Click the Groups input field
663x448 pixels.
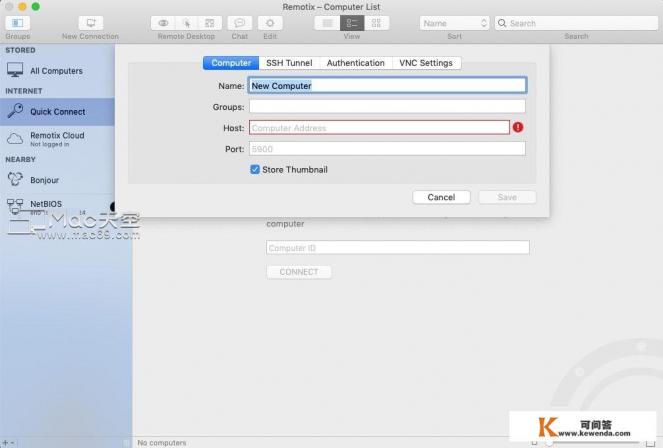pos(387,107)
